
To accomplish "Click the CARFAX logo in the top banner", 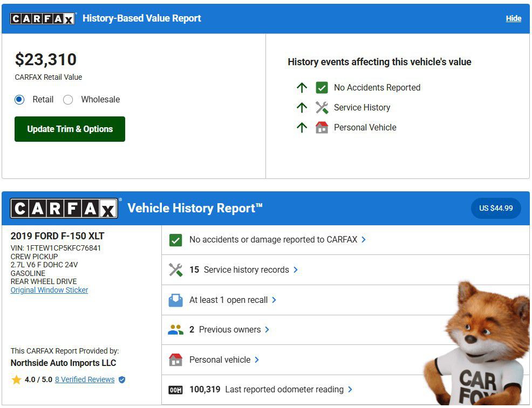I will pos(43,18).
